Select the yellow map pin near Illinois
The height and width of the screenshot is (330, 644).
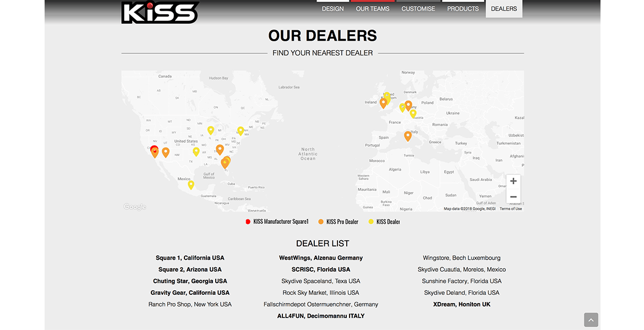[x=211, y=130]
